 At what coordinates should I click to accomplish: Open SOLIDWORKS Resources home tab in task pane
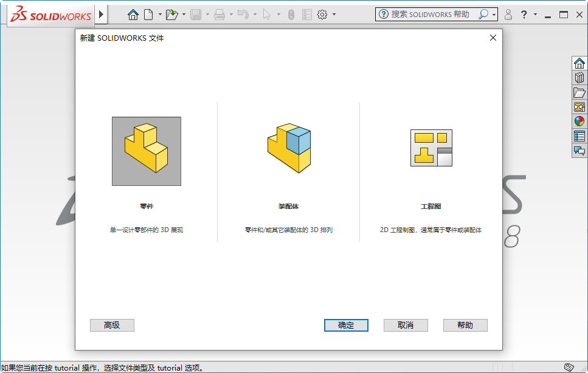579,63
